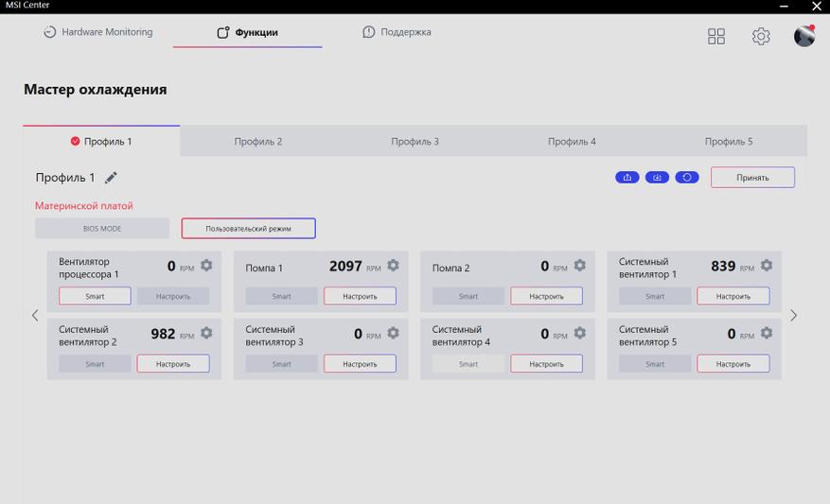Open gear settings for Системный вентилятор 2
Image resolution: width=830 pixels, height=504 pixels.
pos(206,333)
